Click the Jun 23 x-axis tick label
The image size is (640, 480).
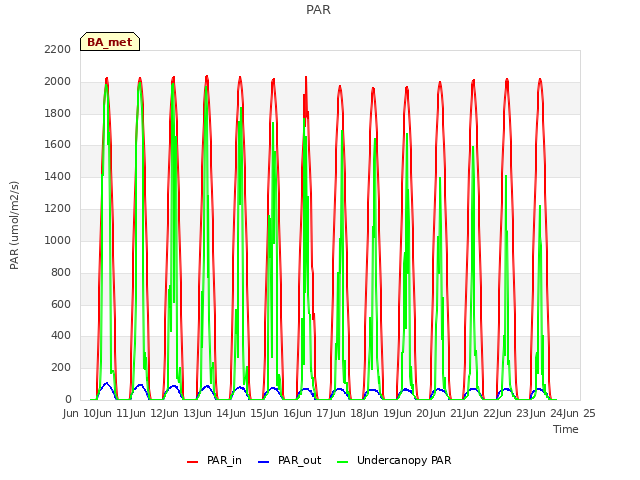pos(514,413)
